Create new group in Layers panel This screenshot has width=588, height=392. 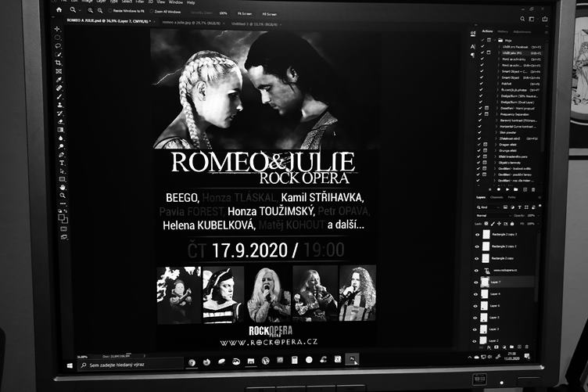511,347
